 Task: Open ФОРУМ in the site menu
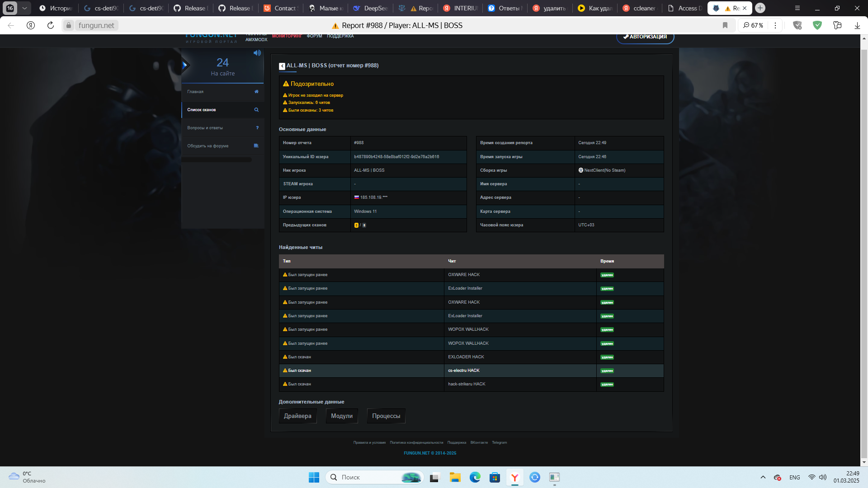coord(314,36)
